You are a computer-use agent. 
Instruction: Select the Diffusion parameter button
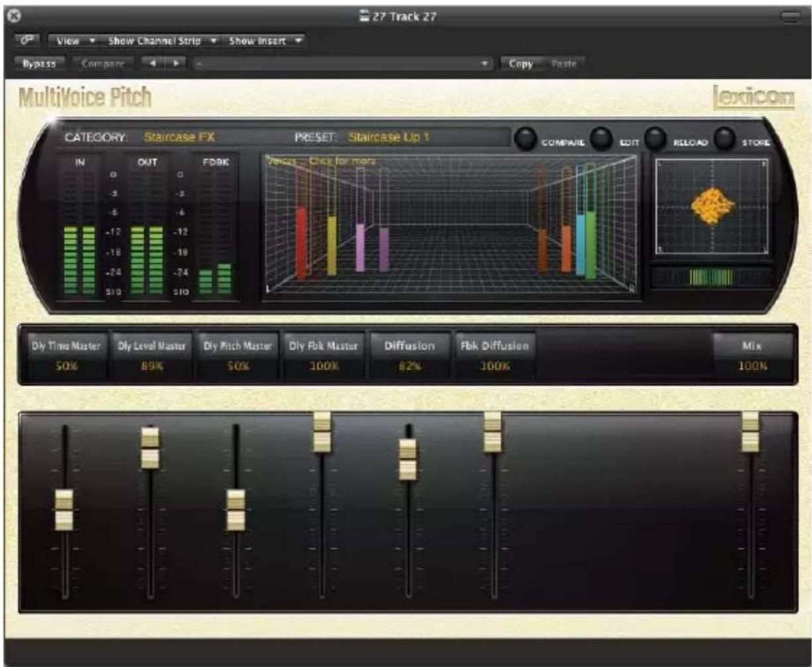tap(410, 354)
